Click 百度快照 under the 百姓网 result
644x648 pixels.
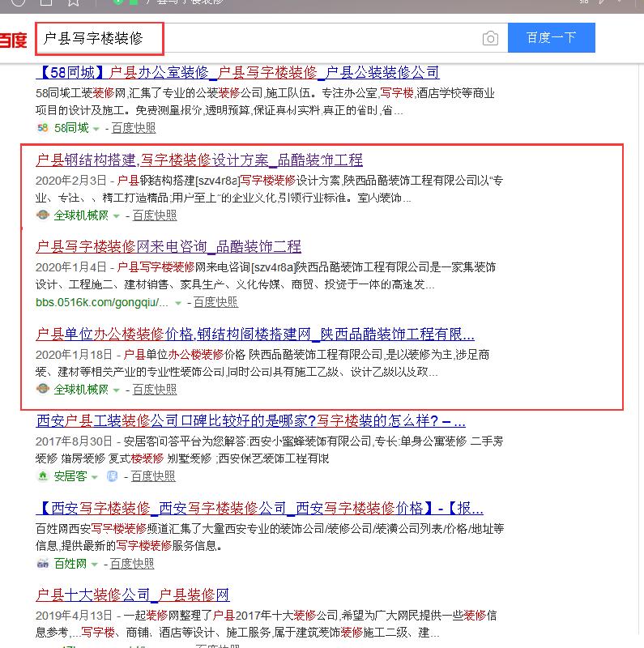coord(132,563)
